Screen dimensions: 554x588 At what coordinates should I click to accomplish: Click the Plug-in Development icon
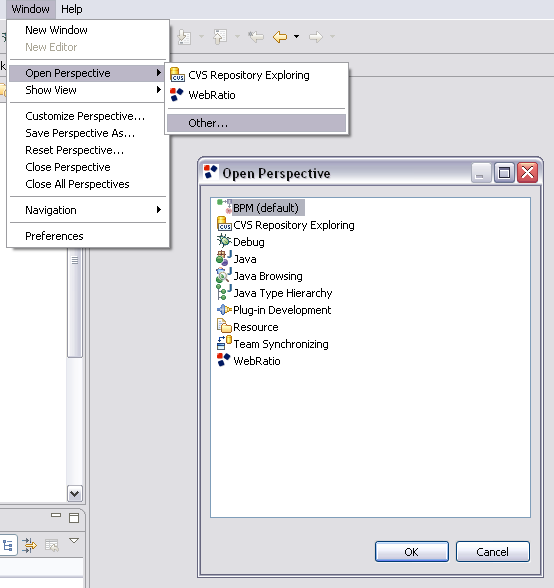pyautogui.click(x=224, y=309)
